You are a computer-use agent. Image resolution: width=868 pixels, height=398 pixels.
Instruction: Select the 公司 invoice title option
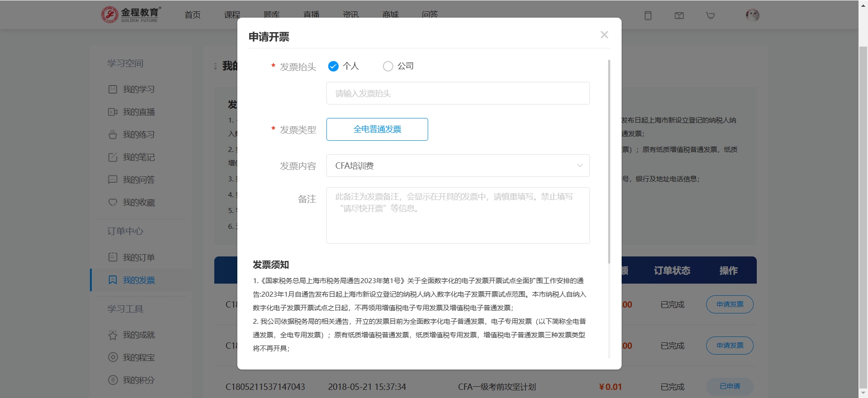[x=388, y=66]
